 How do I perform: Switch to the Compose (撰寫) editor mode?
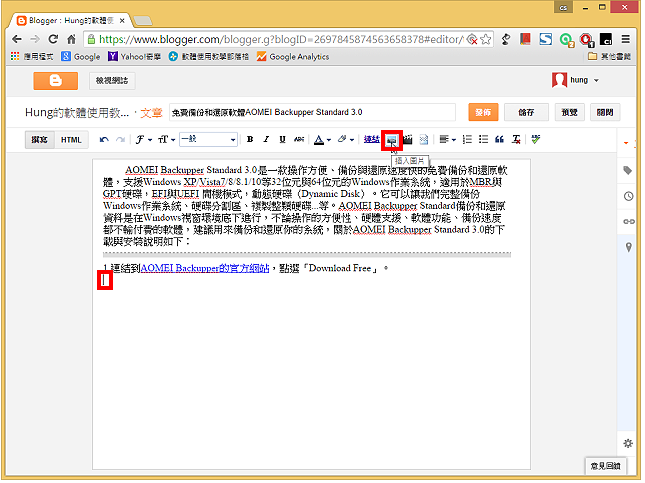[x=39, y=140]
